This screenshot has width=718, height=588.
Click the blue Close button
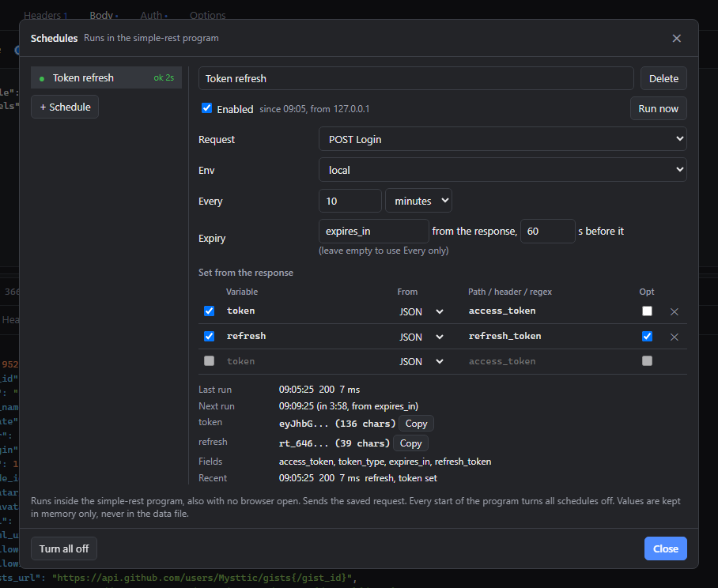pos(665,548)
